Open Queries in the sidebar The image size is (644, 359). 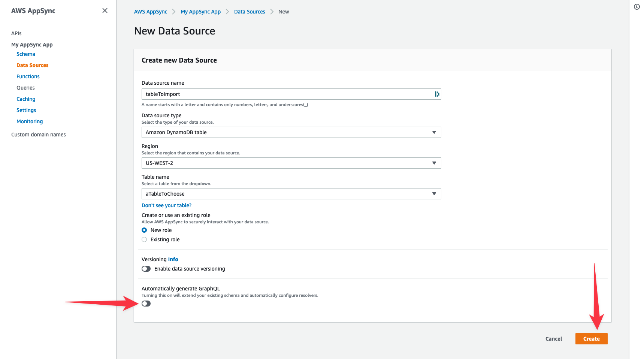click(25, 88)
